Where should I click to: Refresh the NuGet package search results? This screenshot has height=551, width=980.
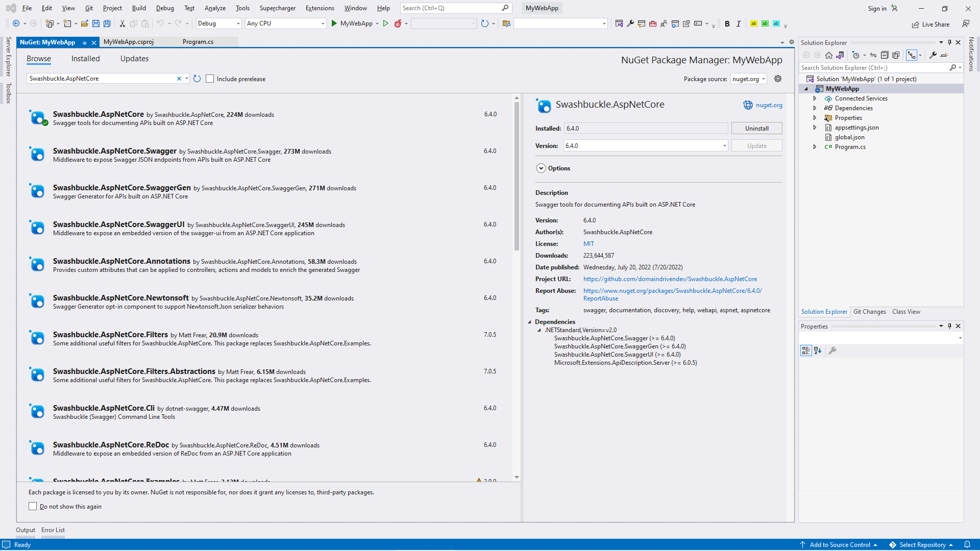tap(197, 79)
